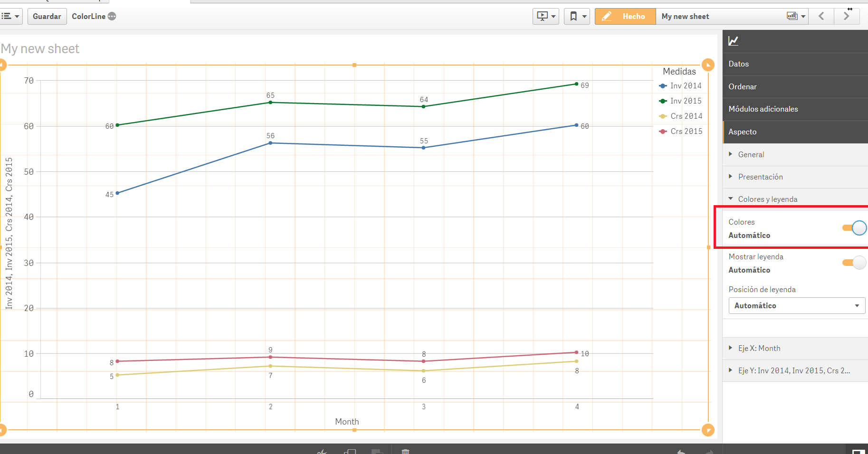The width and height of the screenshot is (868, 454).
Task: Go to the next sheet arrow
Action: [847, 16]
